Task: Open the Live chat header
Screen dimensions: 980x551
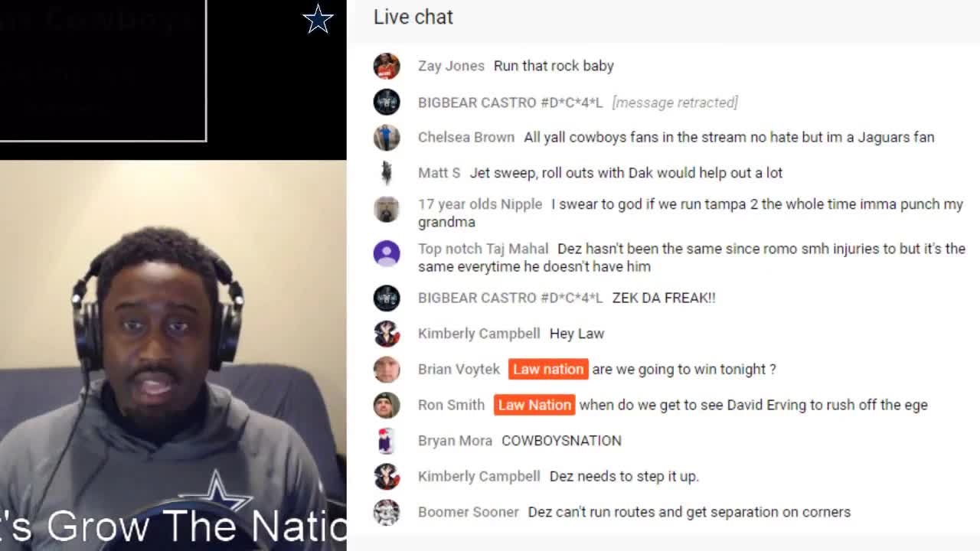Action: (413, 17)
